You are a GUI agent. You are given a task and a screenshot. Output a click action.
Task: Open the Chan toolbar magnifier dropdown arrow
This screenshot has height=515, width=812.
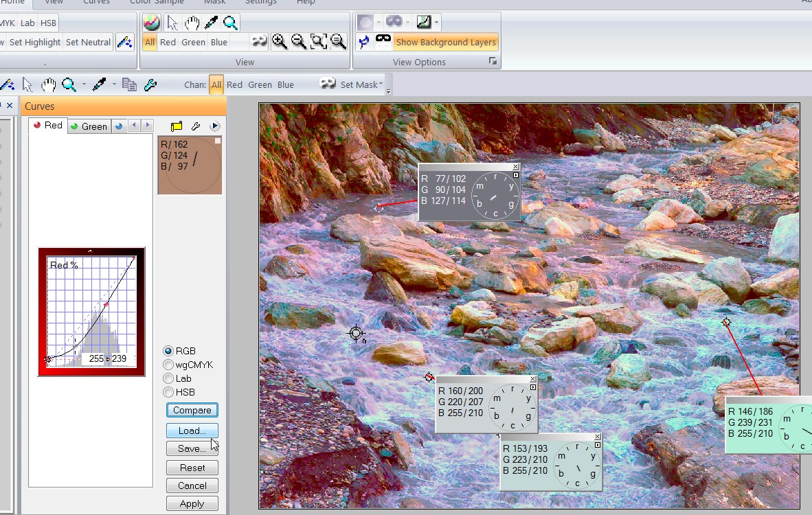[83, 84]
